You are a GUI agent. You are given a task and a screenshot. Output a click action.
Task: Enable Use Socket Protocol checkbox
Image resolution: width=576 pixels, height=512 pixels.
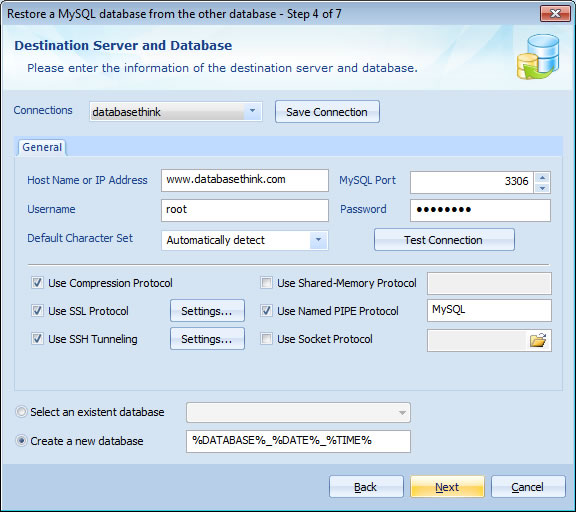[x=266, y=339]
